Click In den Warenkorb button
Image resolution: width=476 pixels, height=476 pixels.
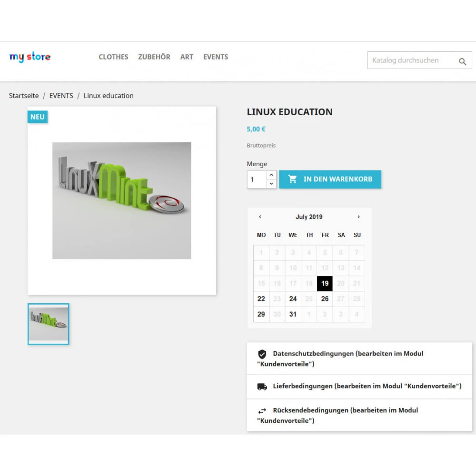click(x=330, y=179)
